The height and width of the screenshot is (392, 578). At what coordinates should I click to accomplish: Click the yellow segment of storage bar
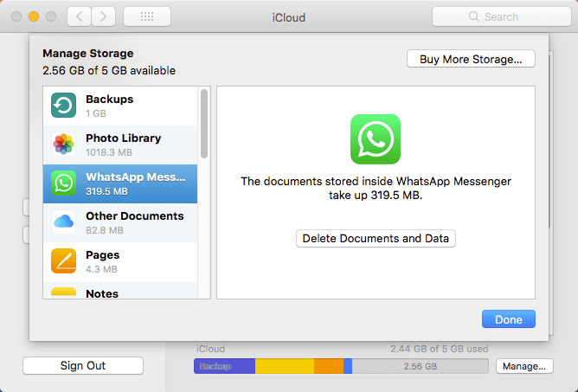[285, 366]
